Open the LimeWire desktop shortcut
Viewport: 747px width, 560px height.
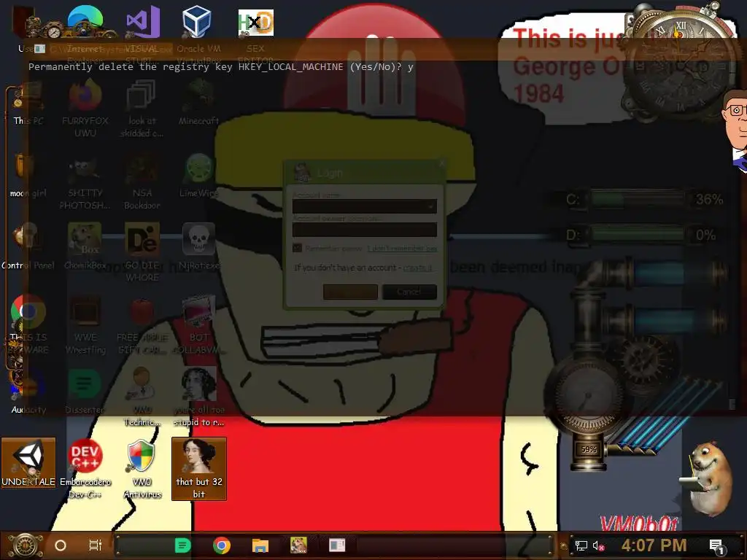199,169
